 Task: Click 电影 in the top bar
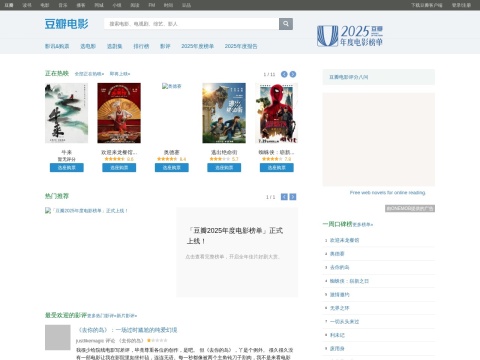(x=45, y=5)
